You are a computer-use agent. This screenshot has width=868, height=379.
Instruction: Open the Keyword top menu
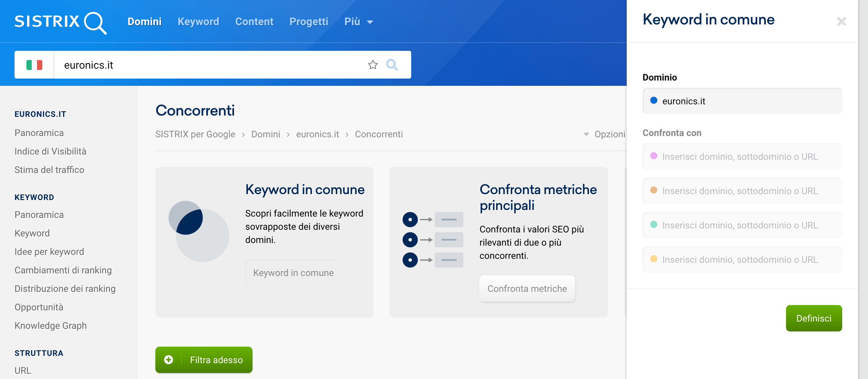click(x=198, y=21)
